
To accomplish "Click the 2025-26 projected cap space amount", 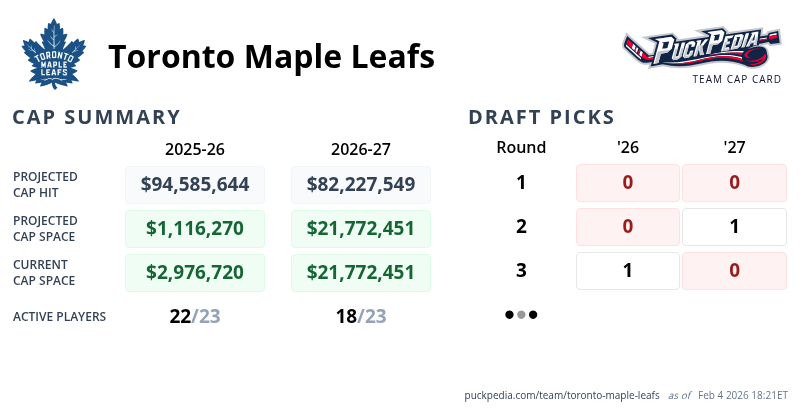I will point(195,228).
